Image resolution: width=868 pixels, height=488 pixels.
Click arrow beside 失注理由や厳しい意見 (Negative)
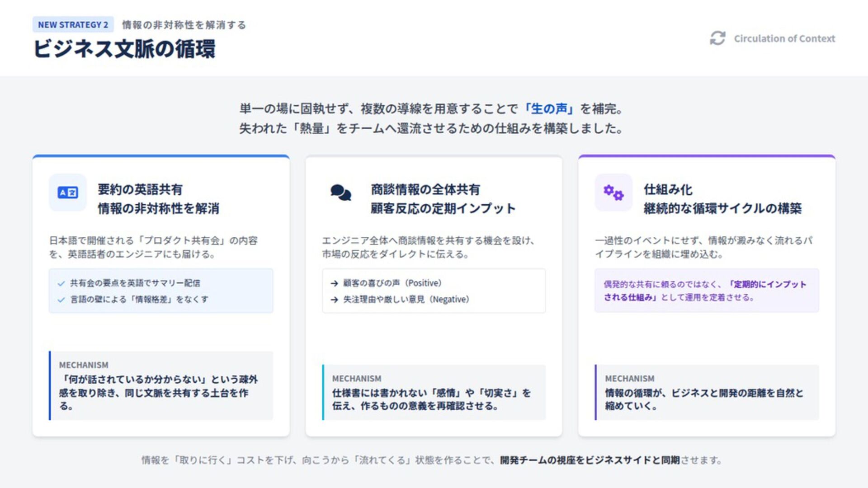coord(335,300)
